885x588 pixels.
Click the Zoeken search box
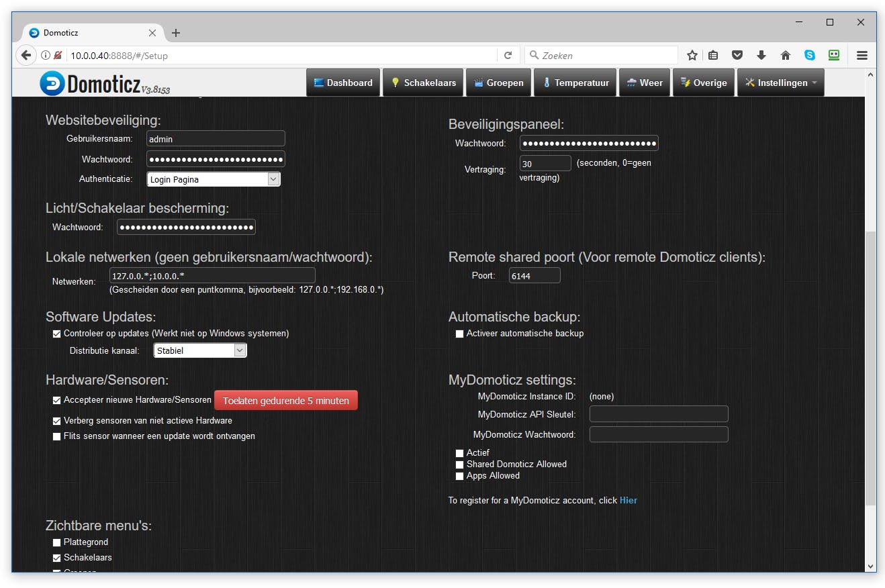601,56
